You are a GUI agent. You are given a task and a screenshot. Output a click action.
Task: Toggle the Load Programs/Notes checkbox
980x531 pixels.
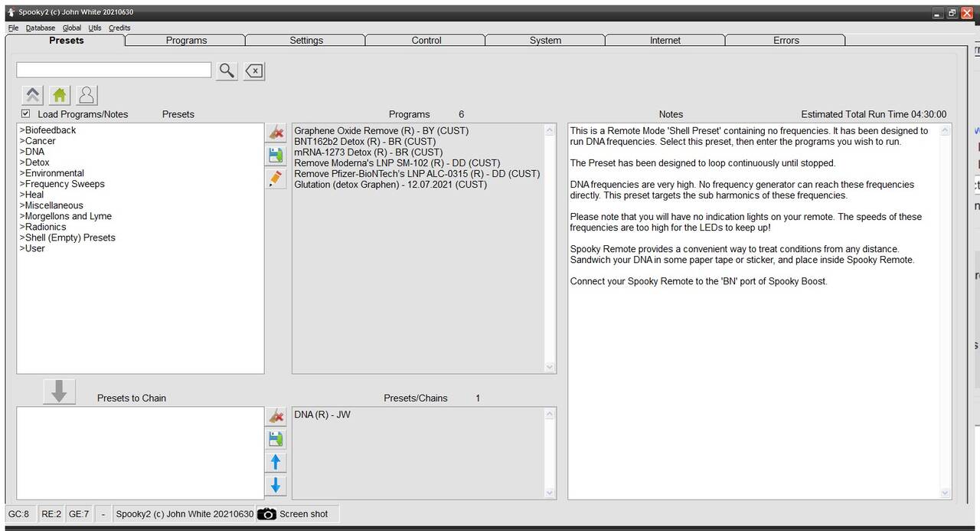pyautogui.click(x=26, y=113)
